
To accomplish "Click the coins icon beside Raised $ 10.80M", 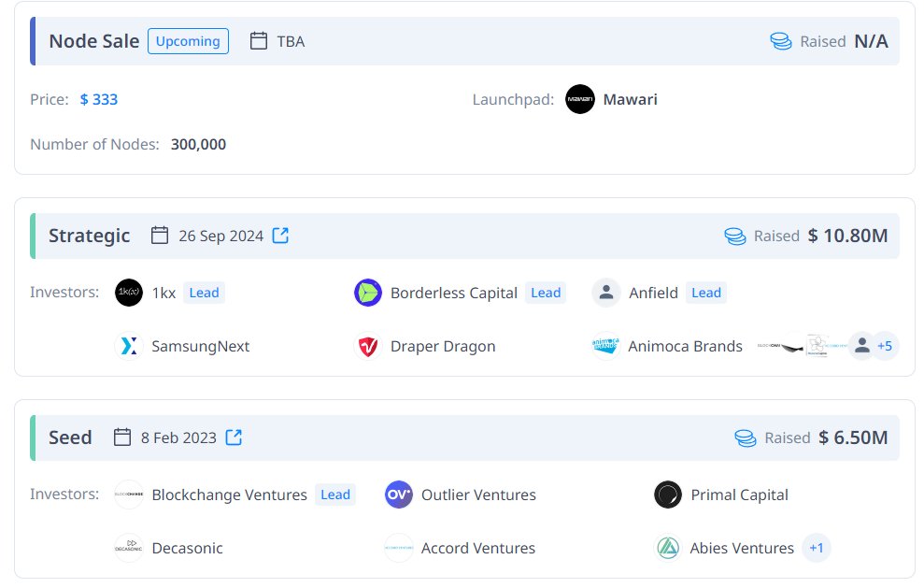I will [x=735, y=236].
